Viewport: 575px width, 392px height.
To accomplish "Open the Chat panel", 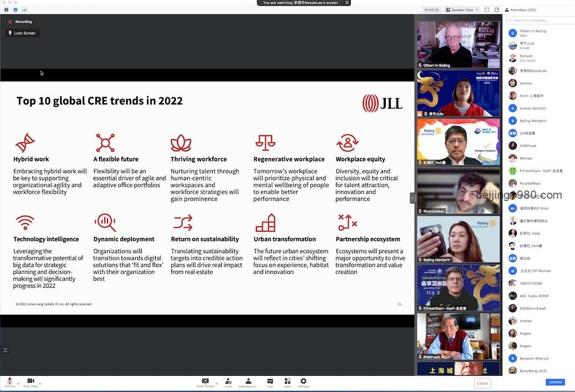I will (x=270, y=382).
